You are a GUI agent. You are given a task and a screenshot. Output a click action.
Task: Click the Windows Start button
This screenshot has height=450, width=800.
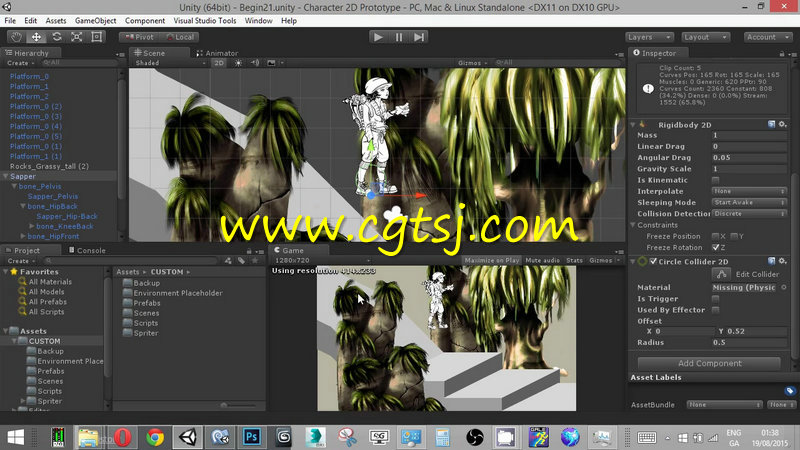(x=16, y=437)
